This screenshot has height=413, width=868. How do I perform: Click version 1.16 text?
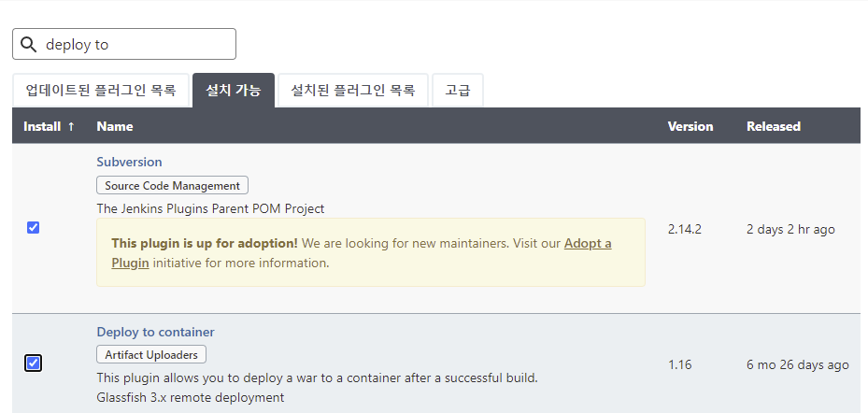click(679, 364)
